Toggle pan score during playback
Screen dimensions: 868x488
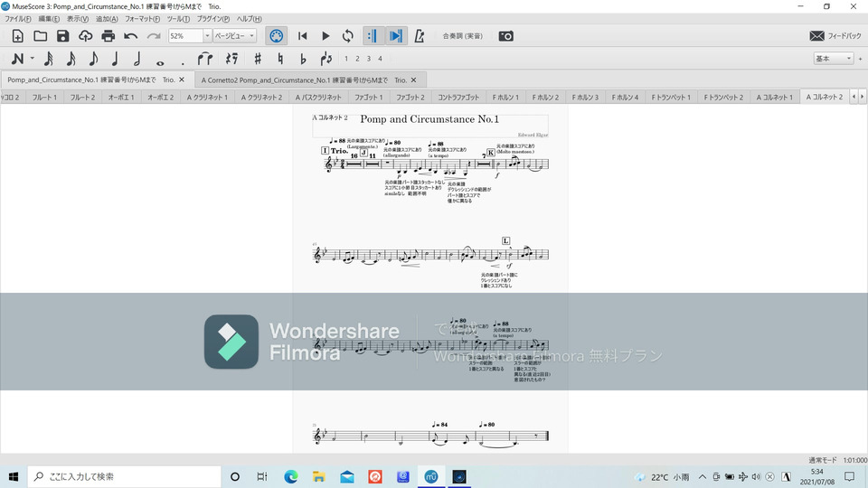395,36
